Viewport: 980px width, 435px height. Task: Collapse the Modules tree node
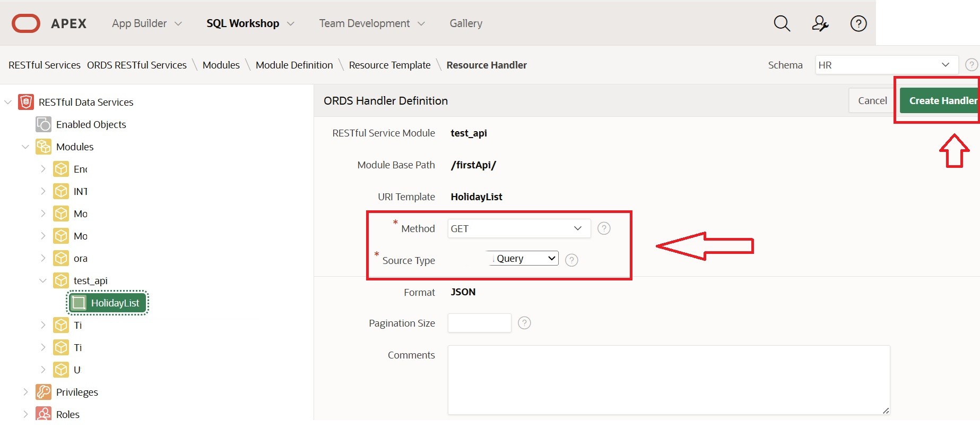pos(25,147)
